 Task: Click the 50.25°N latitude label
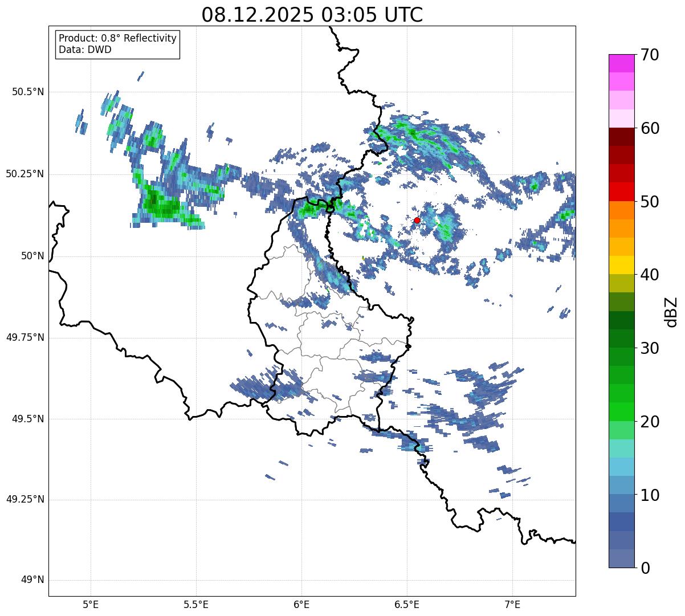point(25,174)
